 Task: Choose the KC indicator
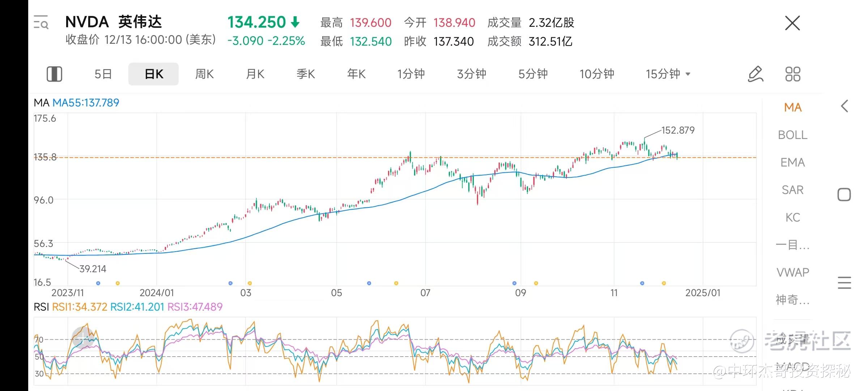[x=792, y=218]
